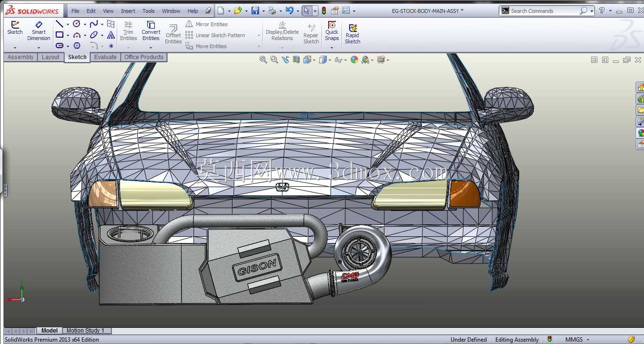Click the New document icon
The width and height of the screenshot is (644, 344).
point(221,10)
